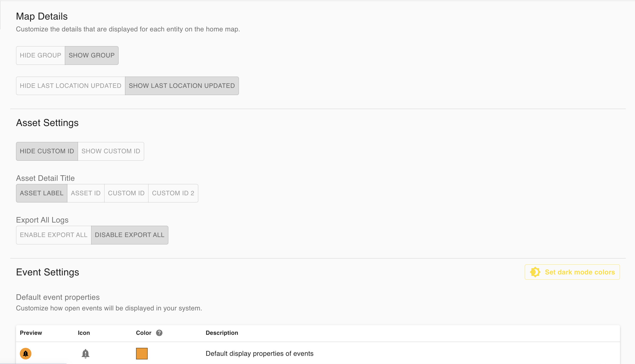The image size is (635, 364).
Task: Click the sun icon beside dark mode colors
Action: [x=535, y=272]
